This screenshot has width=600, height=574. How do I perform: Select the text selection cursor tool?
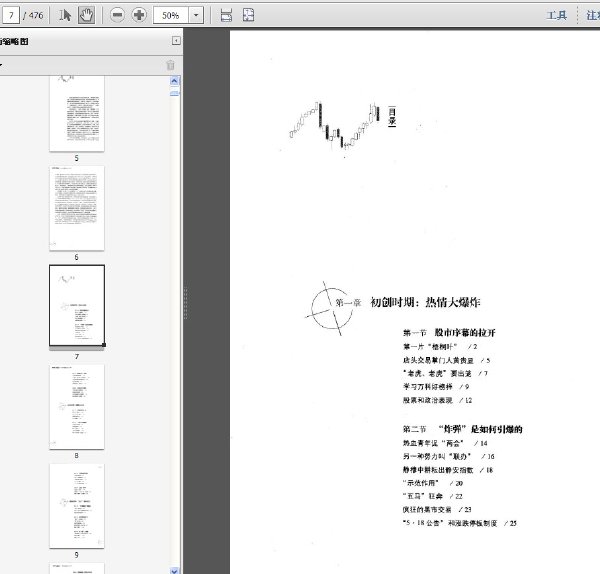click(65, 15)
